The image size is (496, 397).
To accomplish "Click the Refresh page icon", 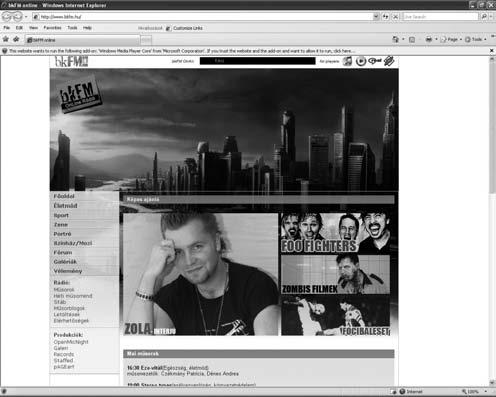I will click(386, 16).
